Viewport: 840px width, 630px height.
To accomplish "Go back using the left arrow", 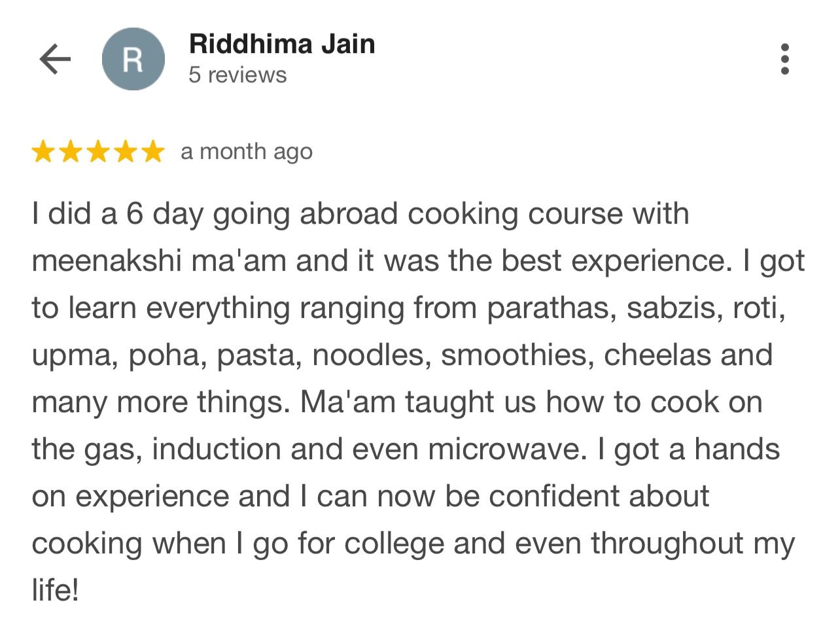I will 55,60.
